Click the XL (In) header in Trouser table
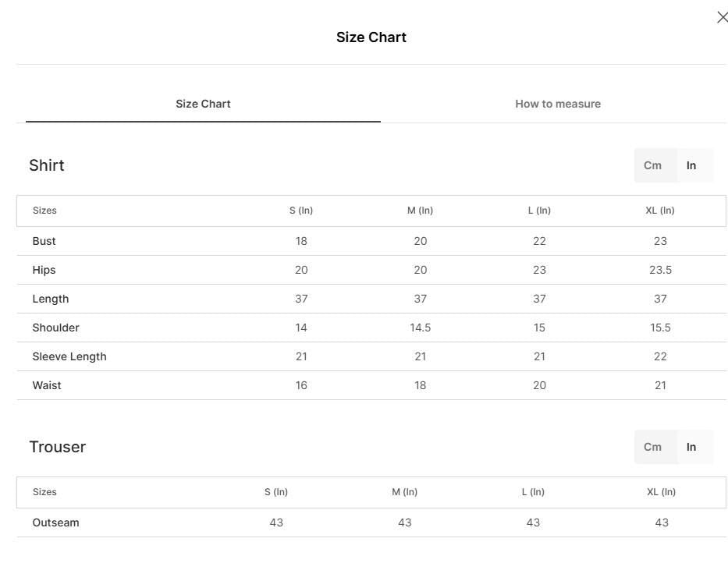 661,492
